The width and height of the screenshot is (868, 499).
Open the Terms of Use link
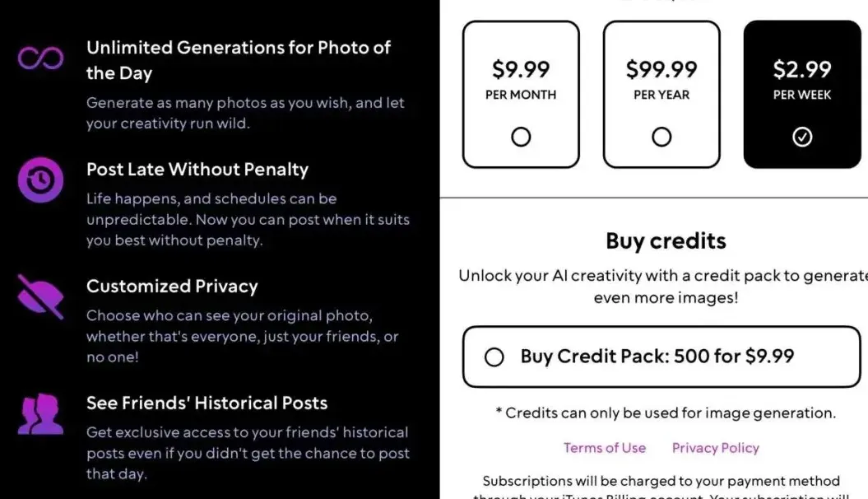click(x=605, y=448)
